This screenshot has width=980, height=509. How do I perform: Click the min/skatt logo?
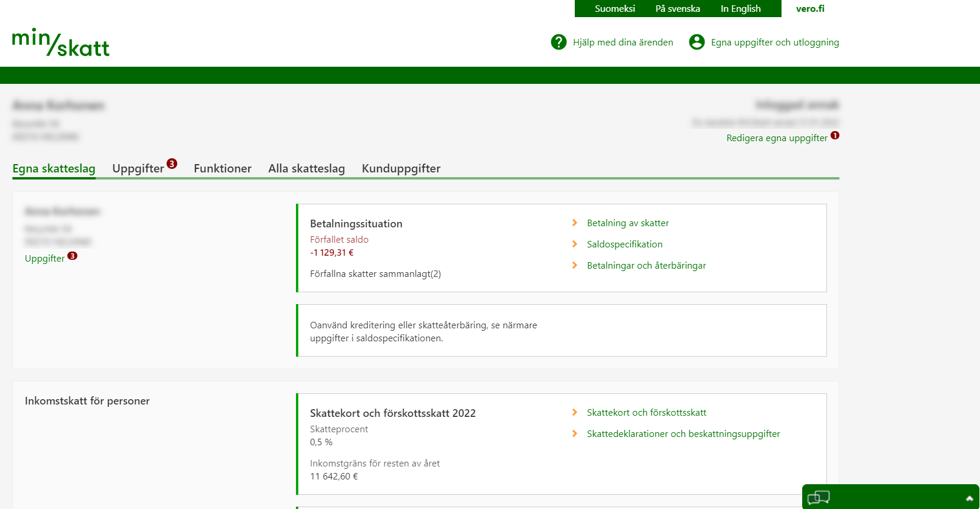[61, 43]
